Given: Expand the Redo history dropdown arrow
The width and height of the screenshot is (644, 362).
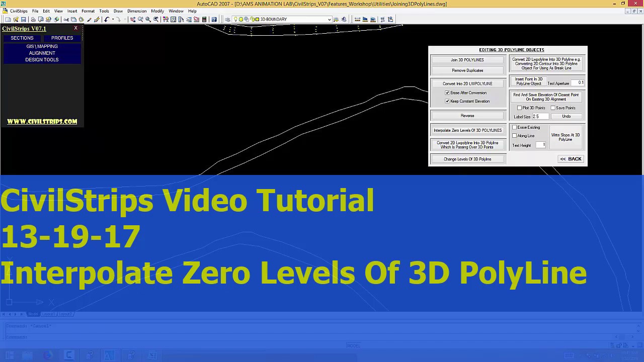Looking at the screenshot, I should [125, 20].
